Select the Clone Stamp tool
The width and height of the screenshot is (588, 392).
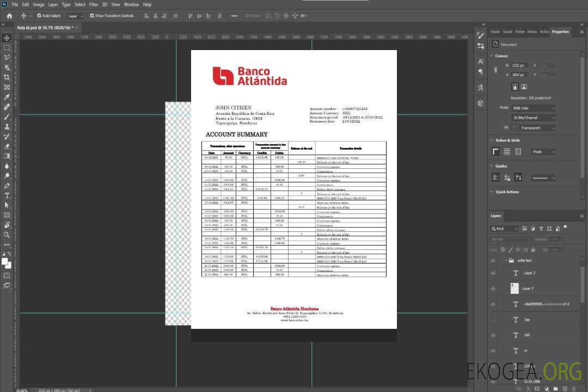[7, 127]
